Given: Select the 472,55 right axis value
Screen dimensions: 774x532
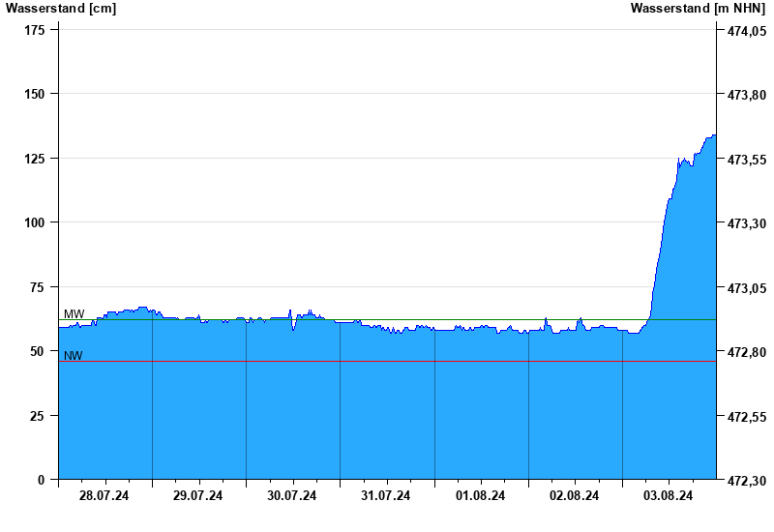Looking at the screenshot, I should click(x=746, y=417).
